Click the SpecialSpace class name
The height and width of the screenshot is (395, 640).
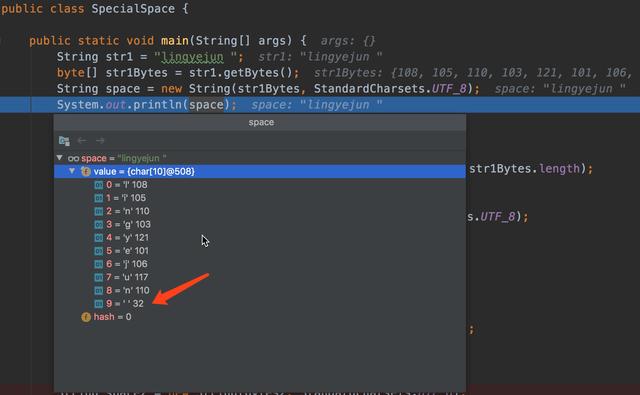tap(133, 9)
